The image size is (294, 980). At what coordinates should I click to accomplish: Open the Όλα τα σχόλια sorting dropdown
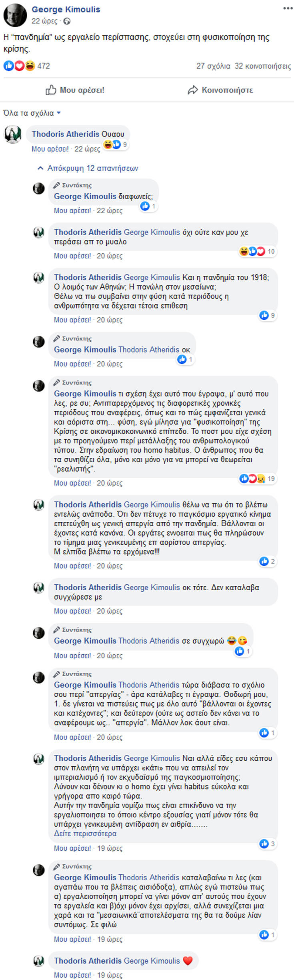coord(31,113)
